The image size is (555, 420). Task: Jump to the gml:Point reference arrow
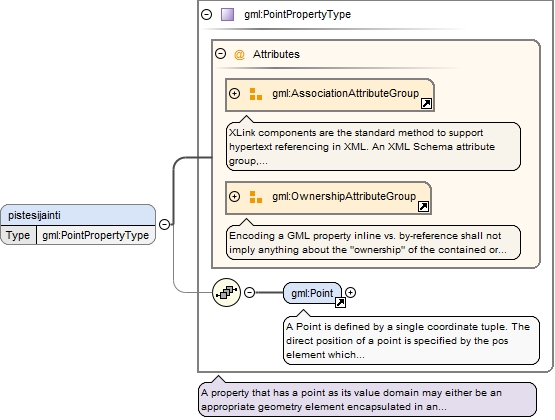pyautogui.click(x=340, y=303)
